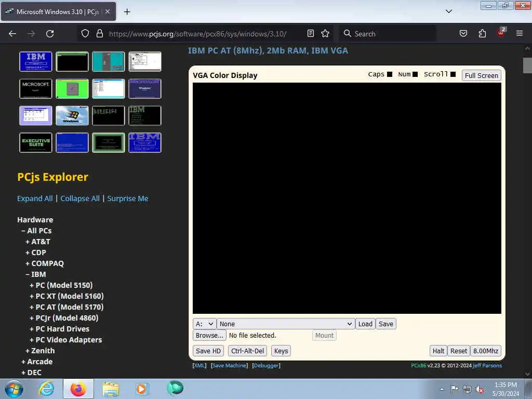Collapse the All PCs tree node

36,231
